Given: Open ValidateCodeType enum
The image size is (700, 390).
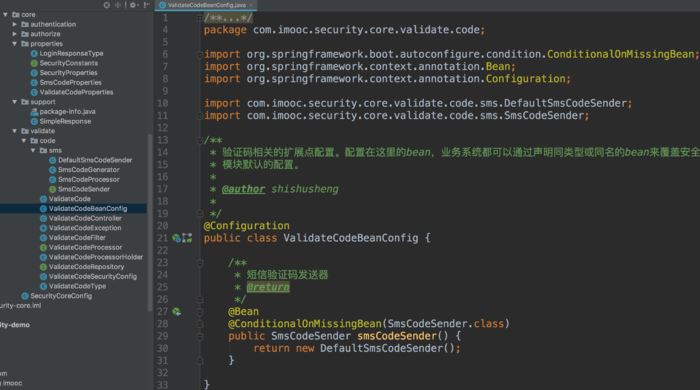Looking at the screenshot, I should click(73, 286).
